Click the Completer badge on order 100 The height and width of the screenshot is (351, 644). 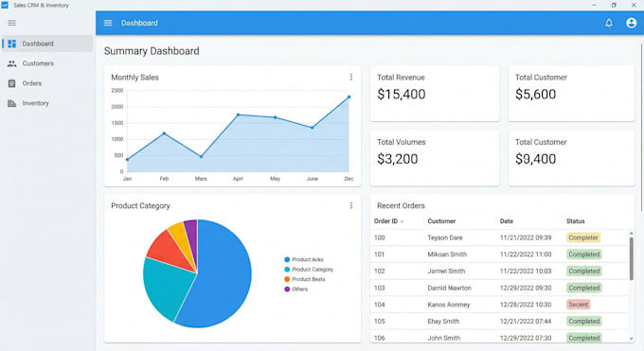tap(583, 237)
